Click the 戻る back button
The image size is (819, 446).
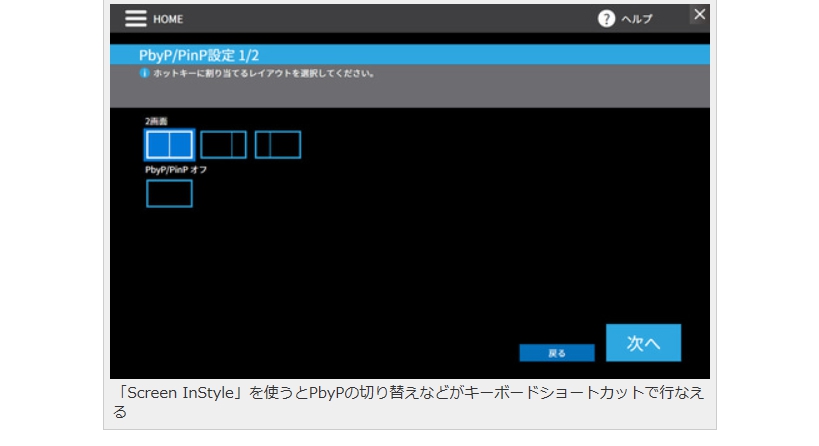pos(557,353)
